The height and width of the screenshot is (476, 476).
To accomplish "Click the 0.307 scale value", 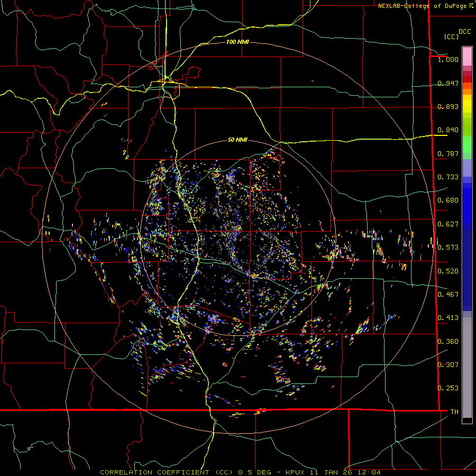I will (x=448, y=365).
